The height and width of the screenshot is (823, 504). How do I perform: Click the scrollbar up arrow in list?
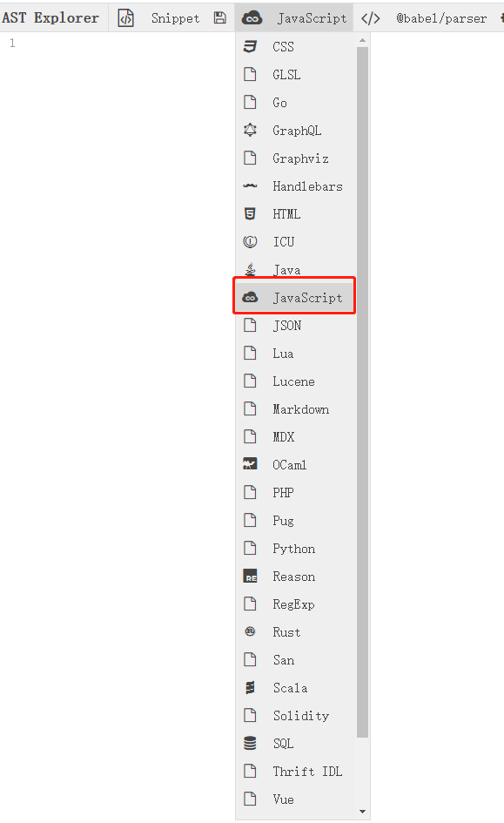tap(362, 40)
